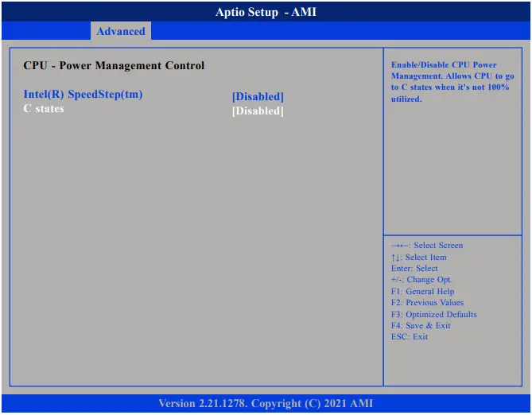Image resolution: width=532 pixels, height=415 pixels.
Task: Click the help text about CPU Power Management
Action: pyautogui.click(x=452, y=82)
